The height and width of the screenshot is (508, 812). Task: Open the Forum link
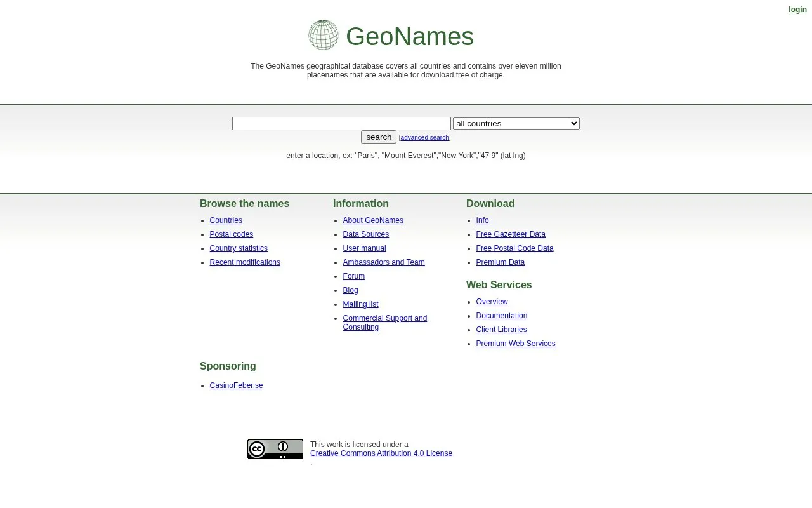click(x=354, y=276)
